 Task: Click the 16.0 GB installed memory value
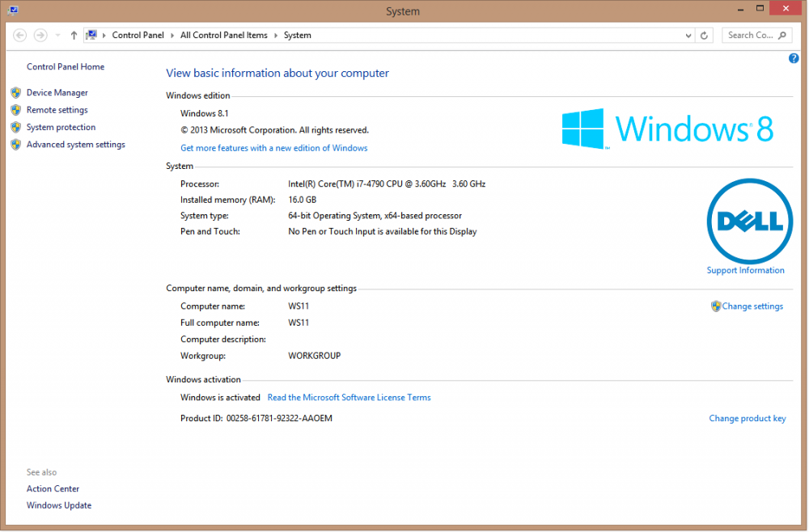pos(302,200)
